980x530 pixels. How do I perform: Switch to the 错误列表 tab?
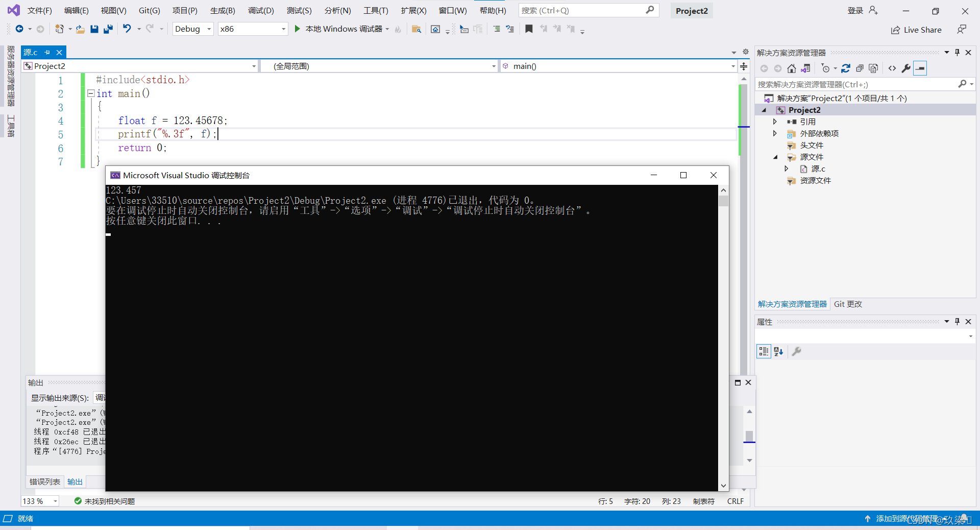click(x=44, y=481)
